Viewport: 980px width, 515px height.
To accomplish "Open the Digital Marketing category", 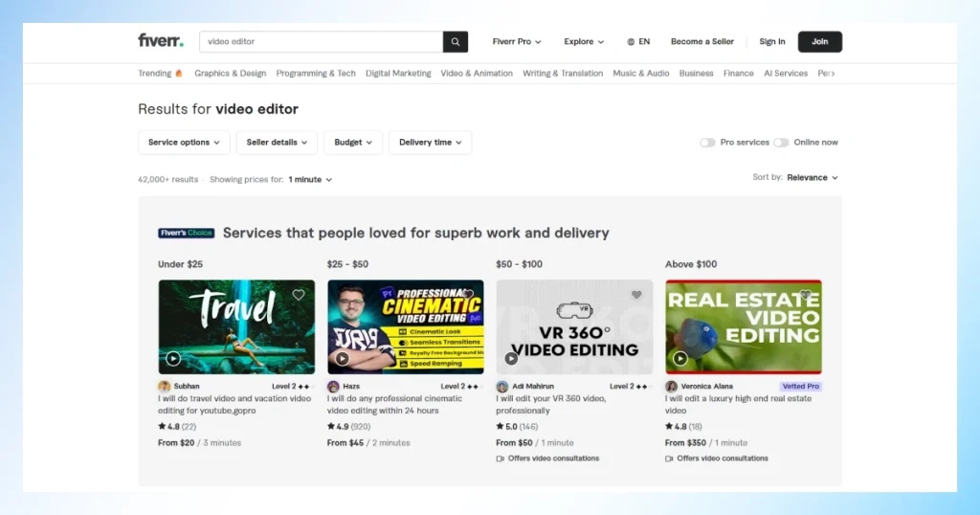I will pyautogui.click(x=398, y=73).
